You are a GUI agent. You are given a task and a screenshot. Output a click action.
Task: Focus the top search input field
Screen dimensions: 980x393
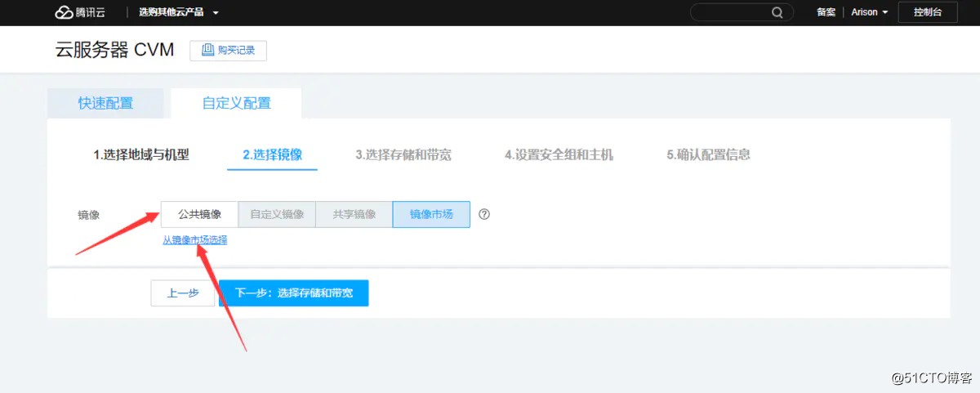tap(728, 12)
